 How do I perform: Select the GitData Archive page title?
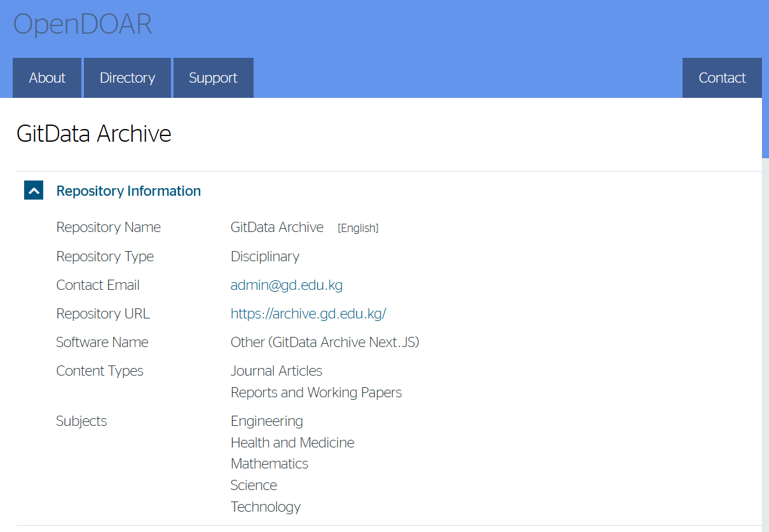click(x=94, y=134)
